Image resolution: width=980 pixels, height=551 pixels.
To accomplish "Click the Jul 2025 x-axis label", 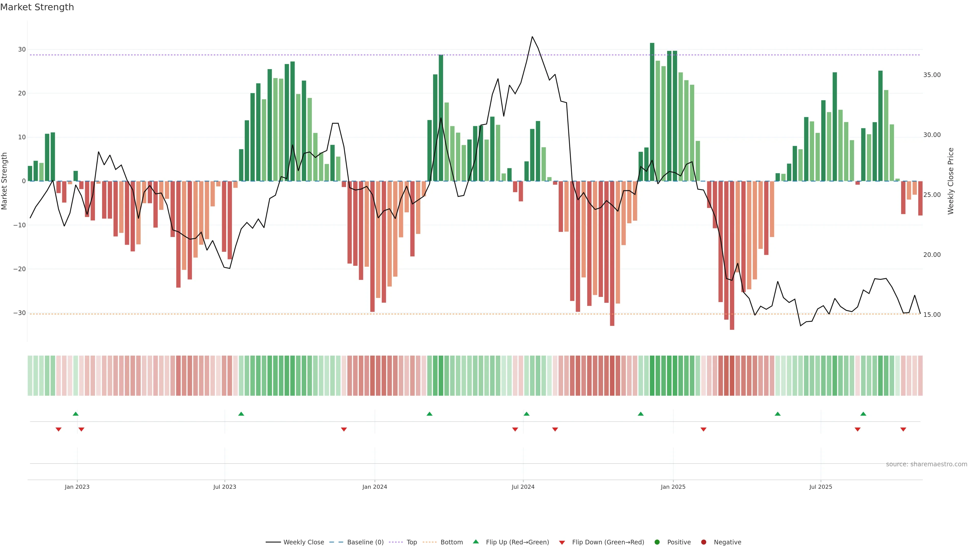I will (820, 487).
